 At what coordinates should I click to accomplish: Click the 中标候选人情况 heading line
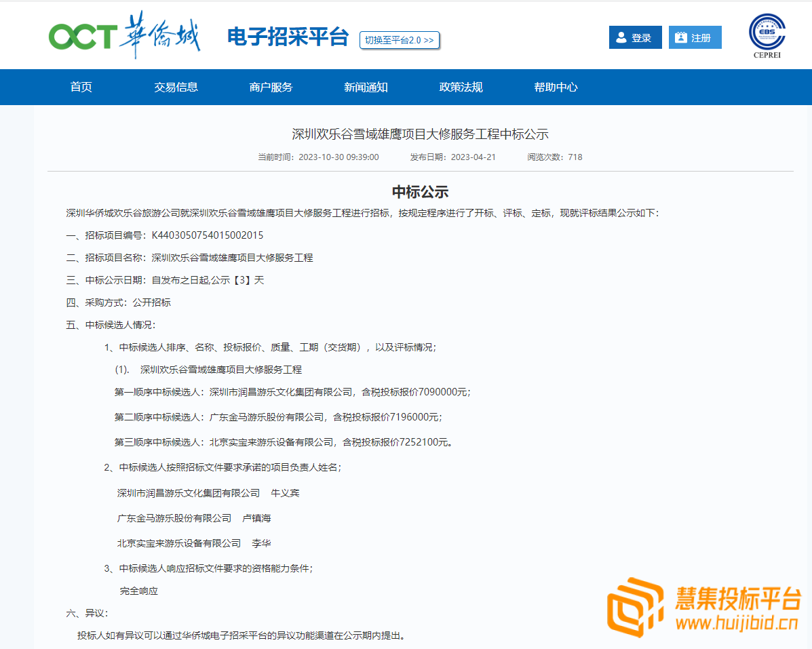pyautogui.click(x=111, y=324)
